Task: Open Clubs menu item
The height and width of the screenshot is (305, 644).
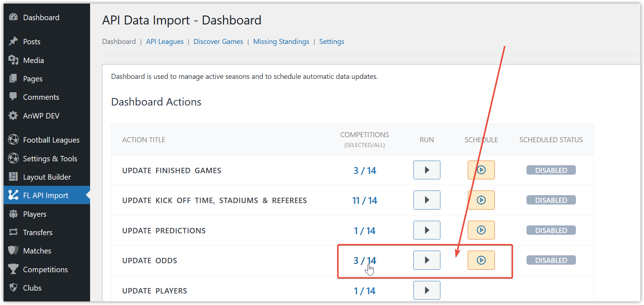Action: tap(47, 288)
